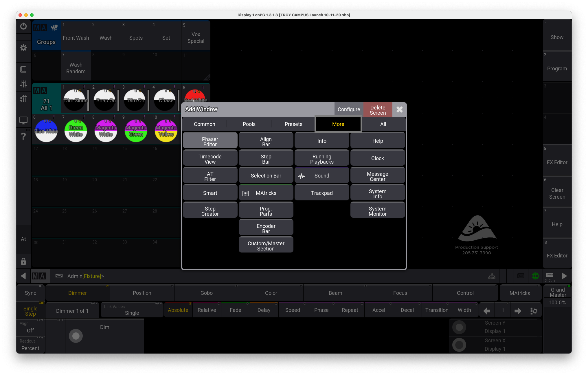Select the More tab
The image size is (588, 375).
tap(338, 124)
